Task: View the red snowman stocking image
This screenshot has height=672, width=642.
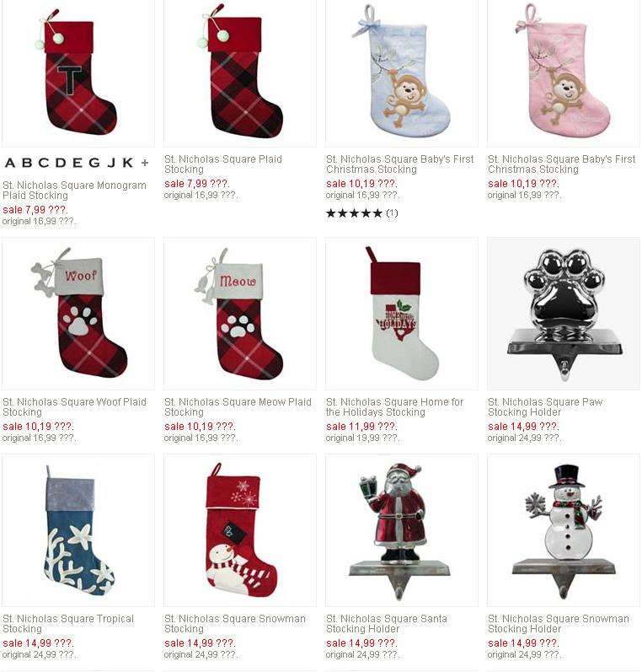Action: click(240, 530)
